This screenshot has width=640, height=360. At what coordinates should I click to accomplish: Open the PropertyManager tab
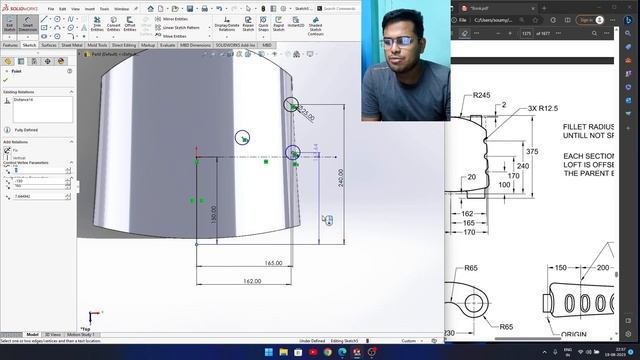21,61
